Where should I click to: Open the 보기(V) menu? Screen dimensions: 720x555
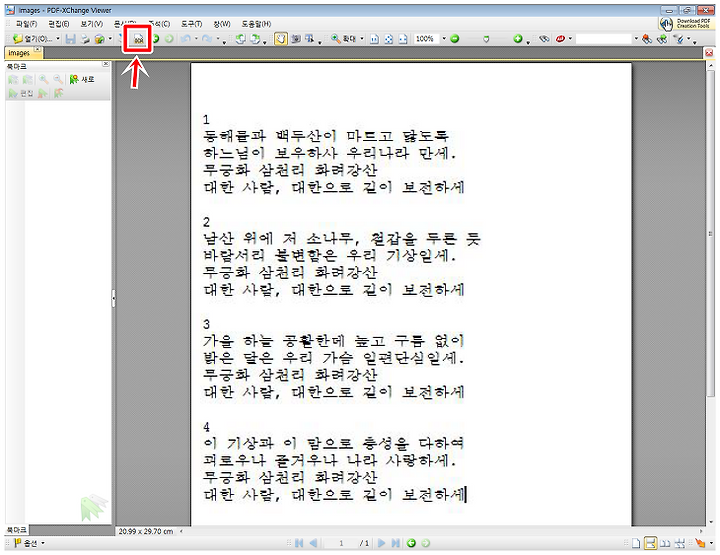tap(91, 24)
